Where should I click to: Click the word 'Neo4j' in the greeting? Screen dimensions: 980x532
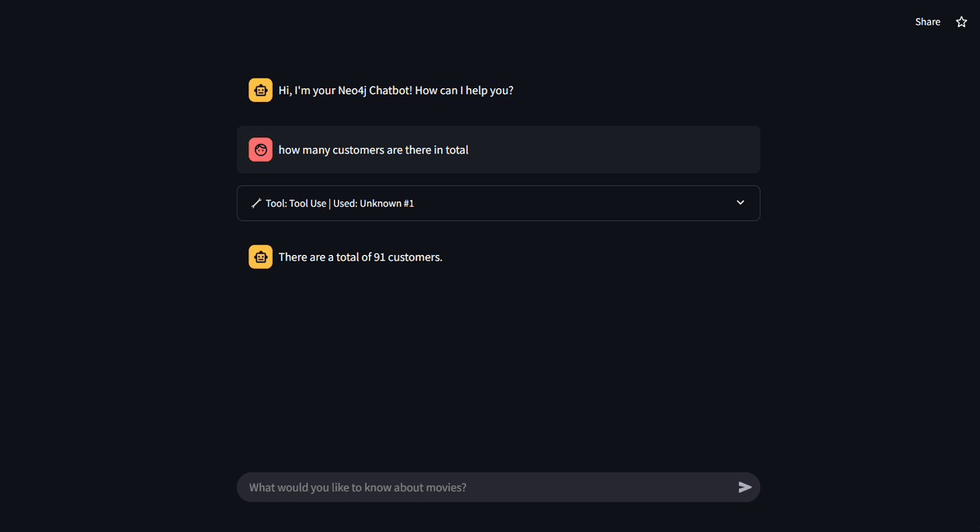[x=352, y=91]
